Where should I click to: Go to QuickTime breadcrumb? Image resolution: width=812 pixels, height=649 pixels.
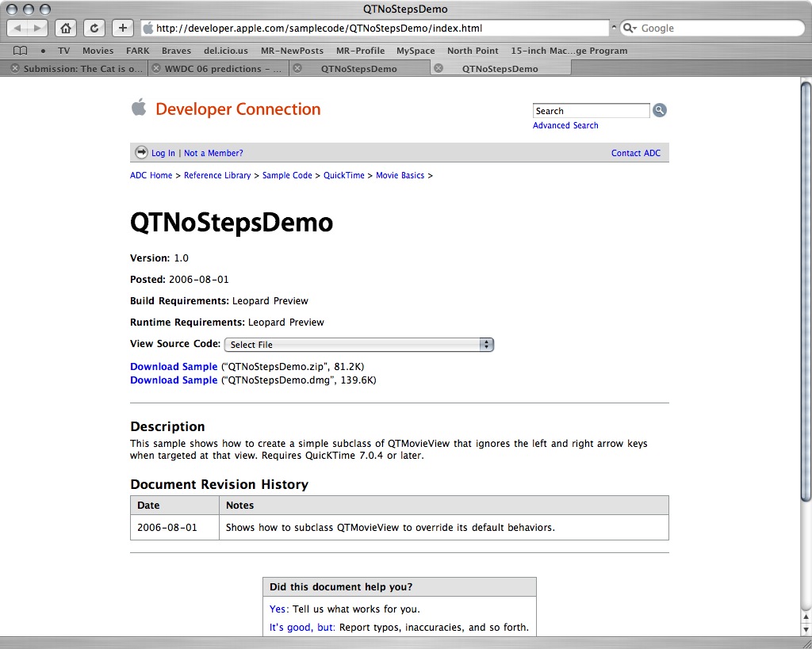coord(344,175)
